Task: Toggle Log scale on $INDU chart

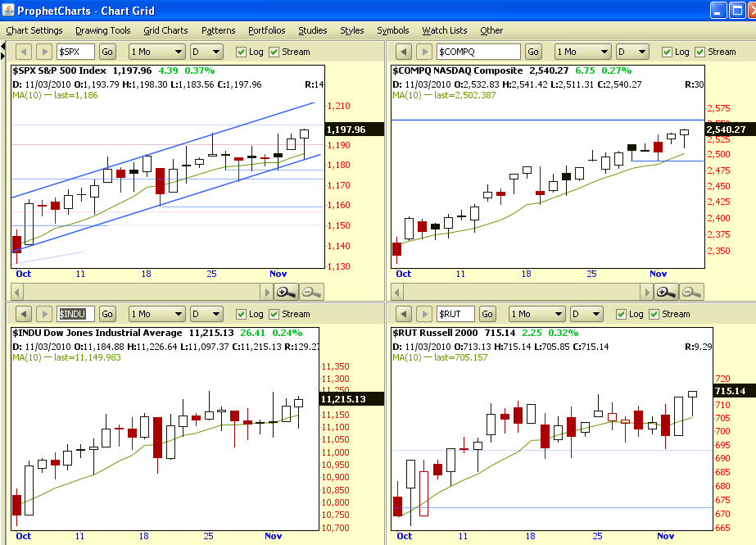Action: 250,315
